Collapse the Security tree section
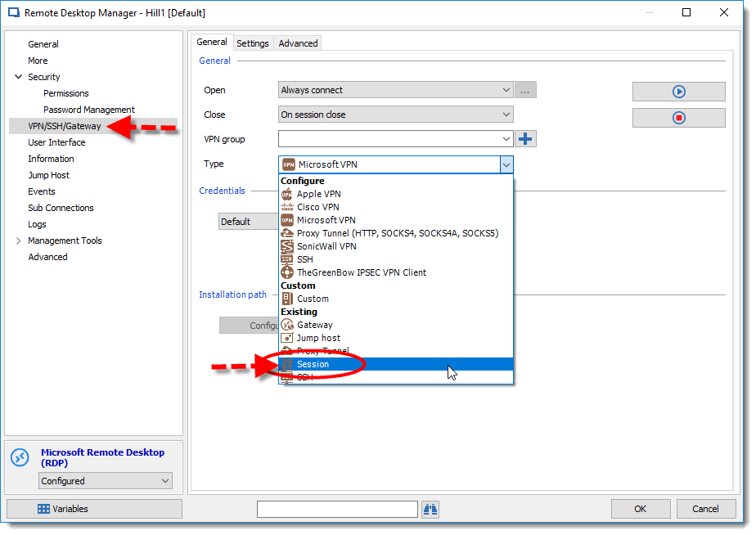The width and height of the screenshot is (756, 535). click(x=18, y=76)
